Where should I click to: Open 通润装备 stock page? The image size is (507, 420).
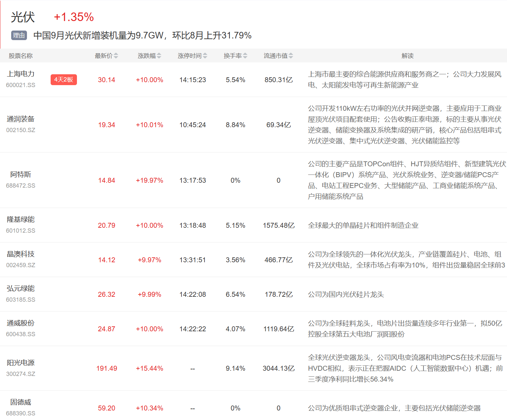point(21,119)
